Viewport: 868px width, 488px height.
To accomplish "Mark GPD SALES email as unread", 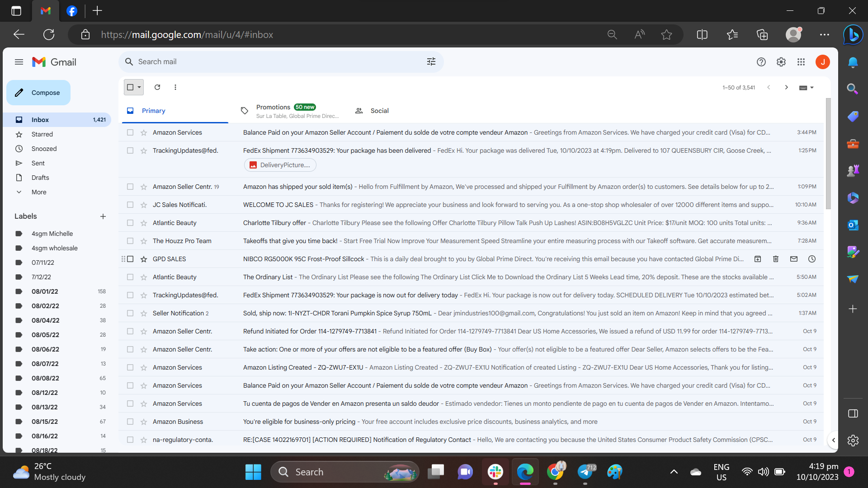I will [x=794, y=259].
